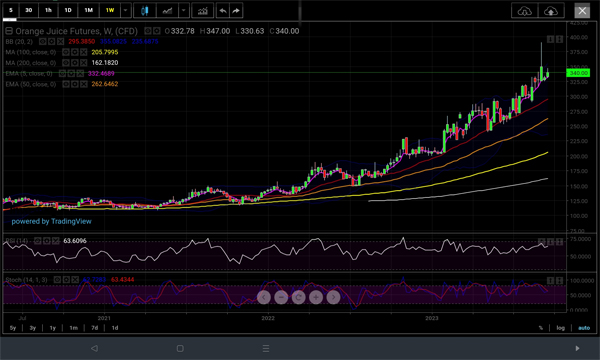The height and width of the screenshot is (360, 600).
Task: Toggle percent scale with % button
Action: click(541, 328)
